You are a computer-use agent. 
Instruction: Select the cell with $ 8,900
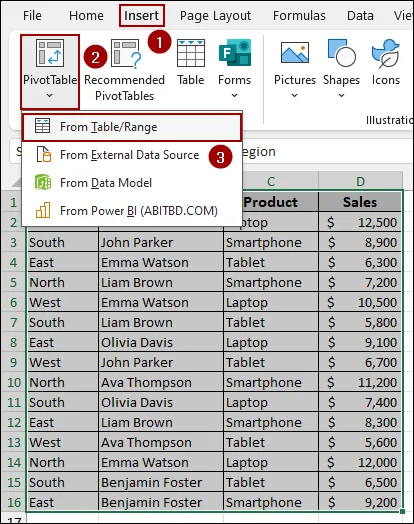tap(360, 242)
